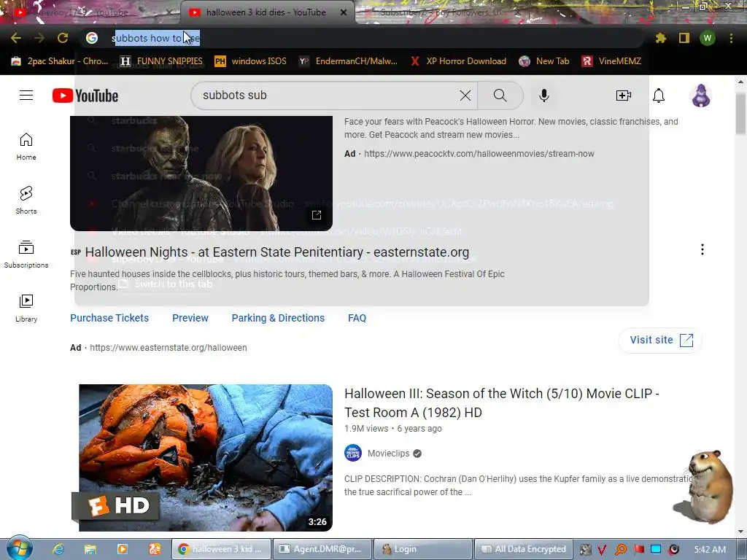Open Subscriptions in YouTube sidebar

click(x=26, y=254)
